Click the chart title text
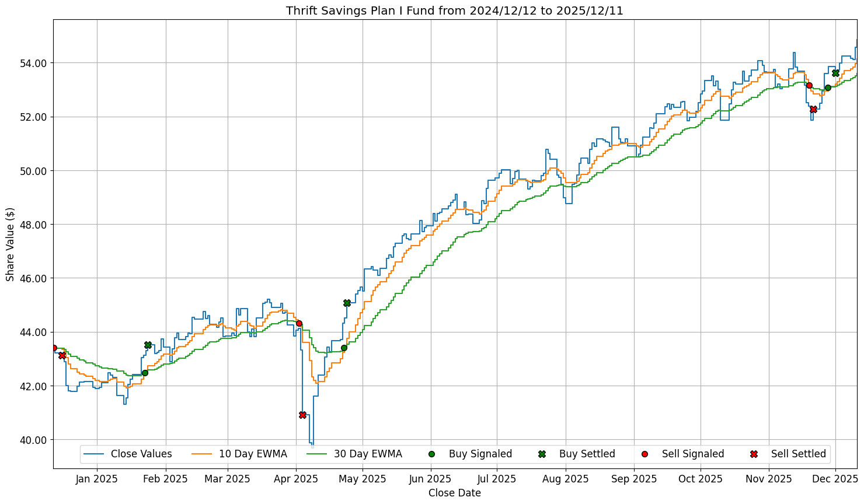Image resolution: width=864 pixels, height=504 pixels. pyautogui.click(x=454, y=11)
